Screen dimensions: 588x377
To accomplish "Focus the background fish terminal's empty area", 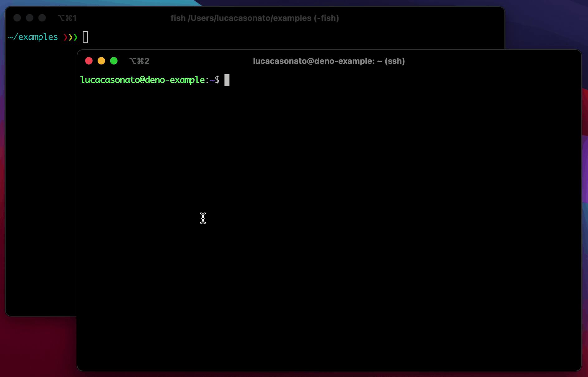I will (41, 187).
